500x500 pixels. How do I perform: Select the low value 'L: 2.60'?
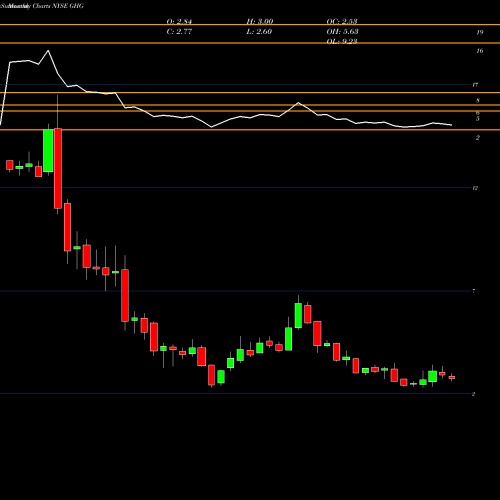tap(259, 31)
